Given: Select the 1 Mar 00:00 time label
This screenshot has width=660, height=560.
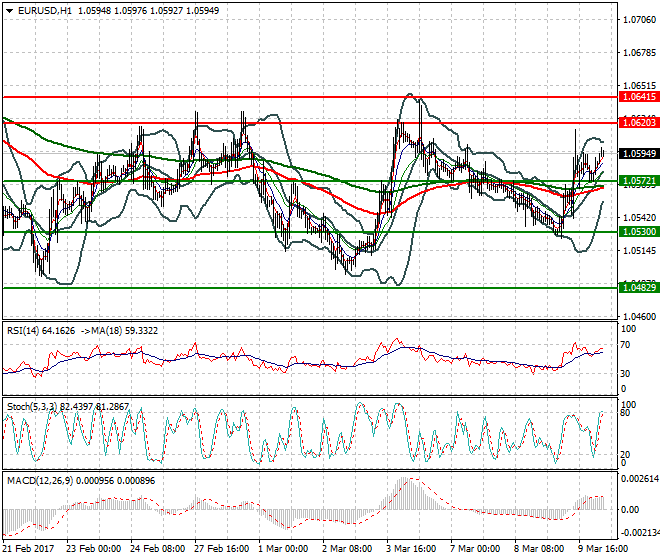Looking at the screenshot, I should tap(283, 549).
